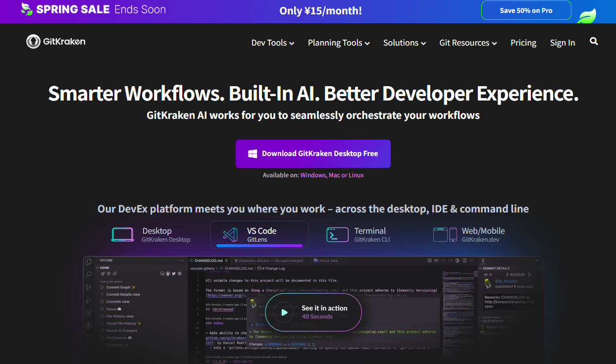Viewport: 616px width, 364px height.
Task: Expand the Solutions menu
Action: click(405, 43)
